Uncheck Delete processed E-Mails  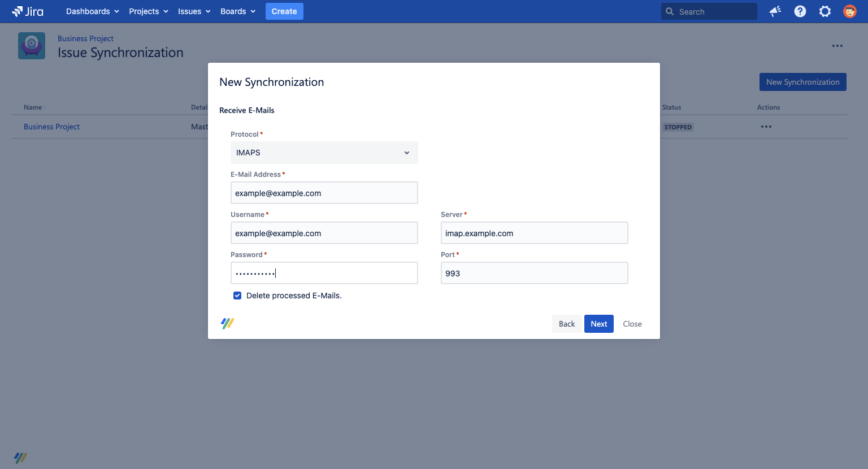(x=237, y=295)
